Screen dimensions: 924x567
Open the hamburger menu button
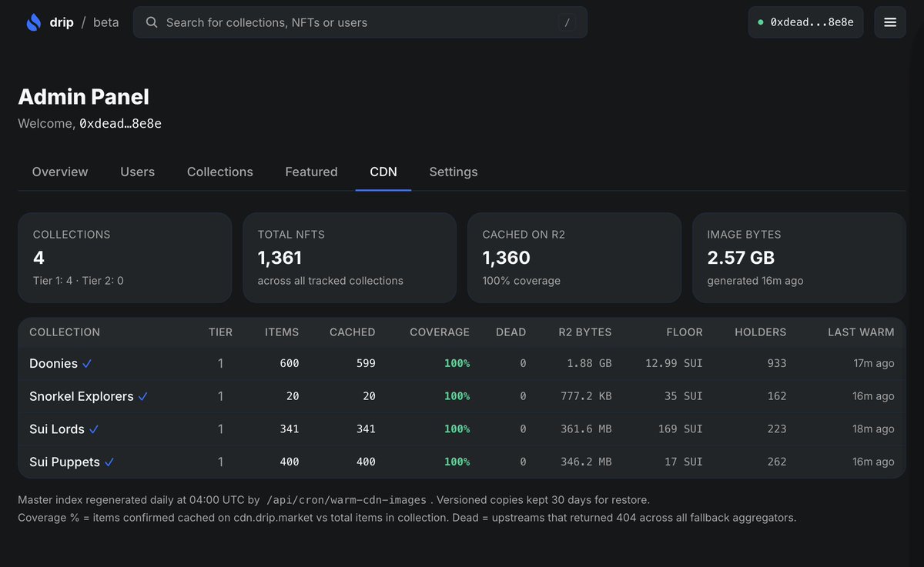[890, 22]
